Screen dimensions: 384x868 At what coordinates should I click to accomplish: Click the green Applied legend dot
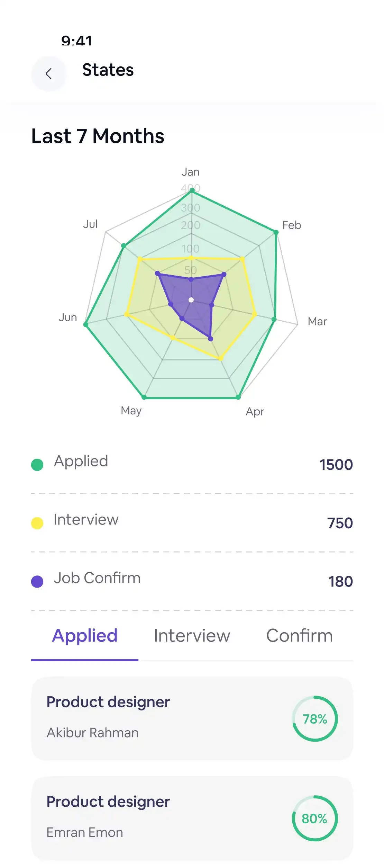tap(37, 465)
